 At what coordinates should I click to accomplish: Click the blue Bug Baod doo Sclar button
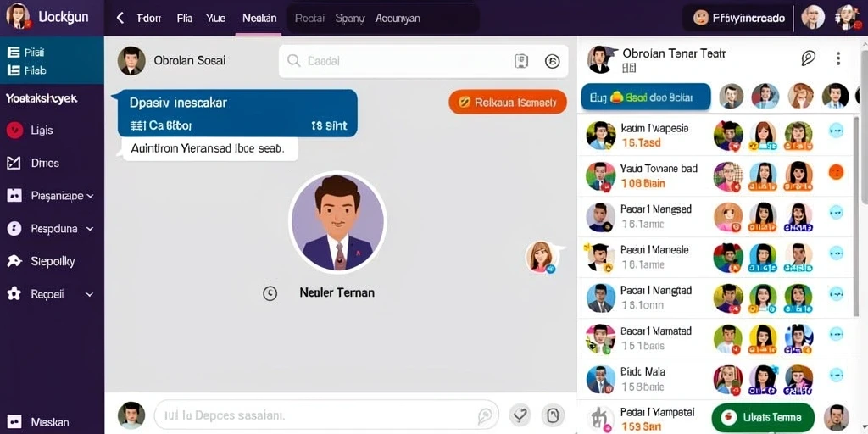pyautogui.click(x=645, y=97)
